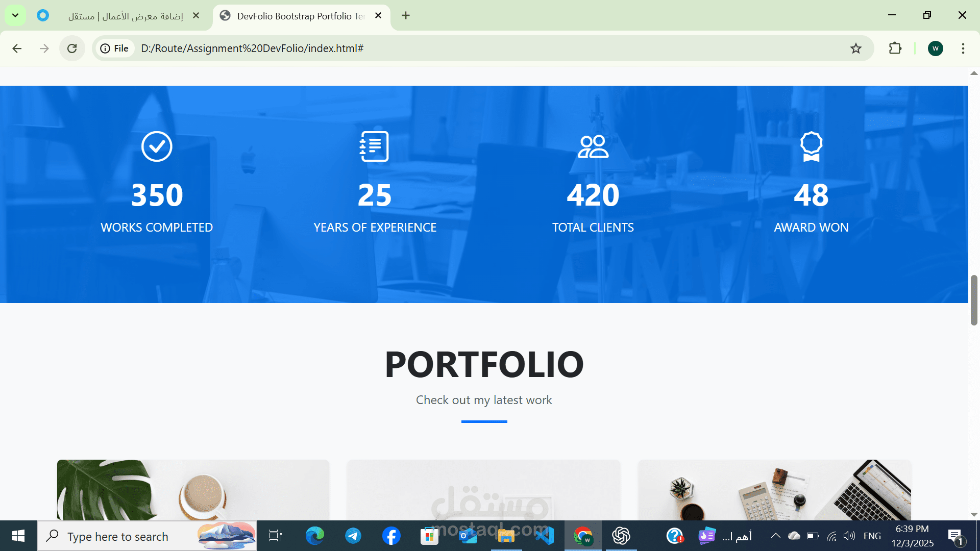Viewport: 980px width, 551px height.
Task: Show hidden system tray icons
Action: pos(775,536)
